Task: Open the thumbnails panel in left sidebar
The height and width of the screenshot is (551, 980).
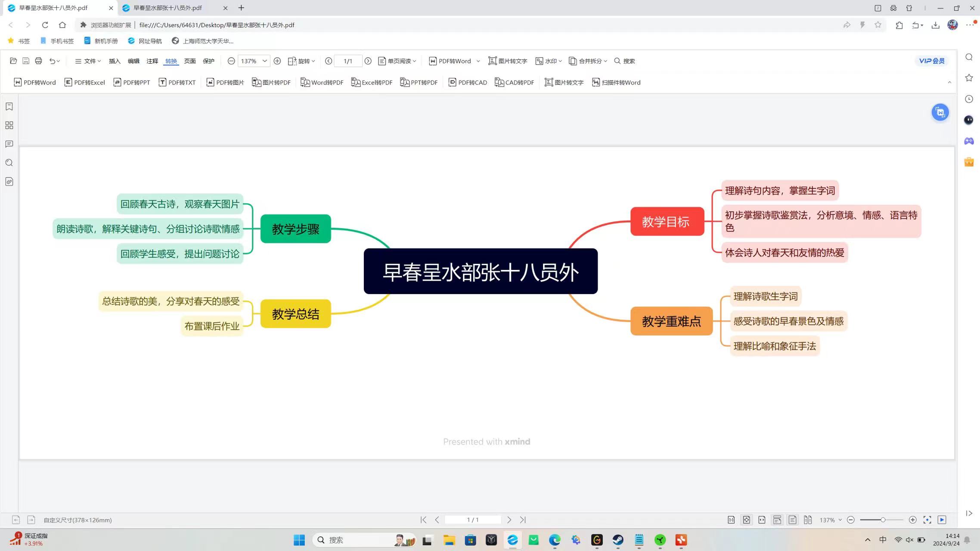Action: [x=9, y=125]
